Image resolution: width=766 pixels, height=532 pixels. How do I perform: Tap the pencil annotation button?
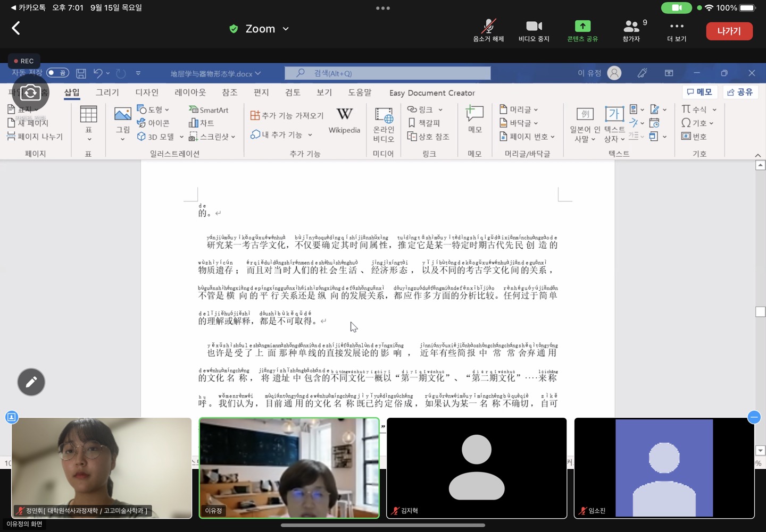[x=31, y=382]
